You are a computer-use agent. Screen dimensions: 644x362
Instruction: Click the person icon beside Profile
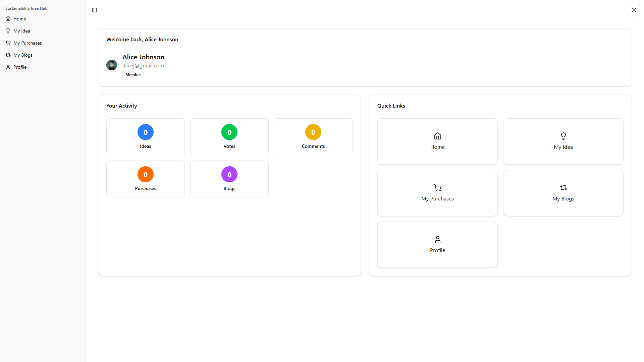pos(8,67)
